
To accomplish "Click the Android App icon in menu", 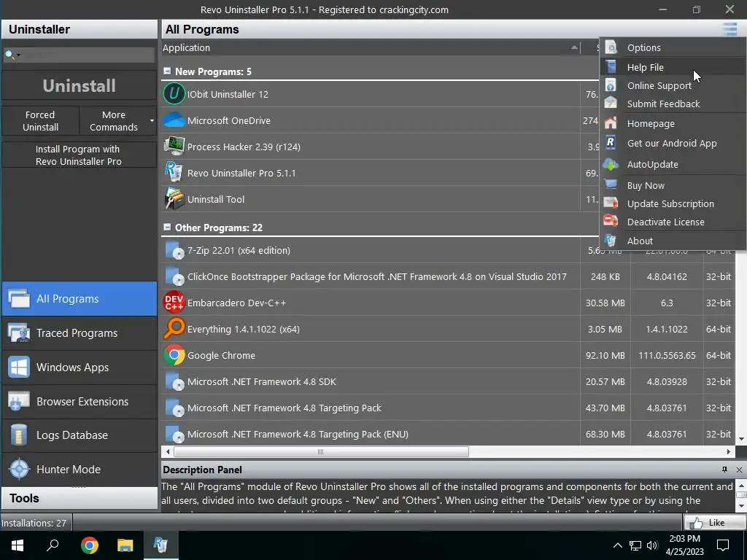I will pos(611,142).
